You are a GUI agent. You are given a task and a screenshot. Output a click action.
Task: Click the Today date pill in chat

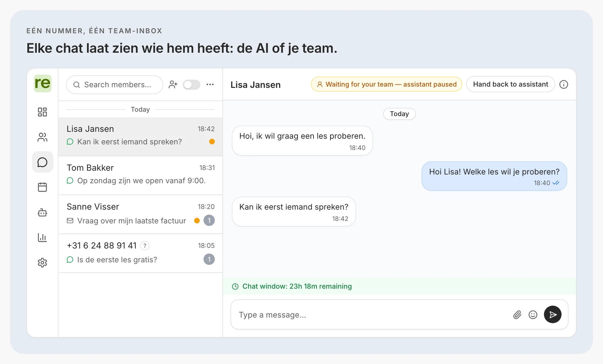coord(399,114)
